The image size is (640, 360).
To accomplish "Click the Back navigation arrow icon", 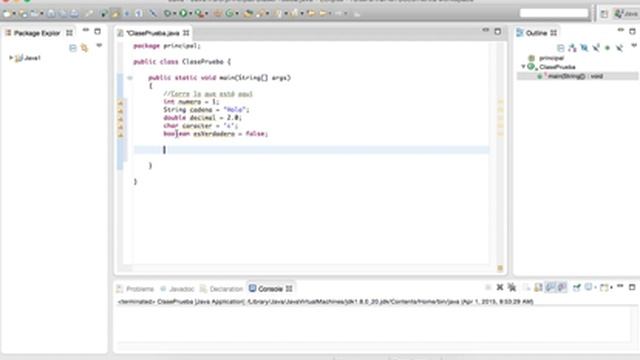I will (323, 14).
